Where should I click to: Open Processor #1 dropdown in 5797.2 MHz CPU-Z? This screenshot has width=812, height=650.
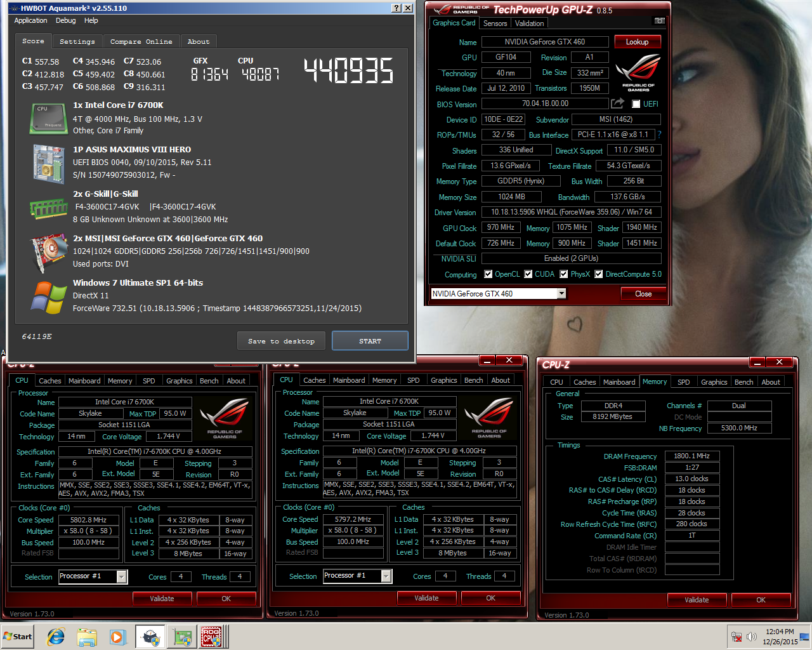(x=386, y=576)
